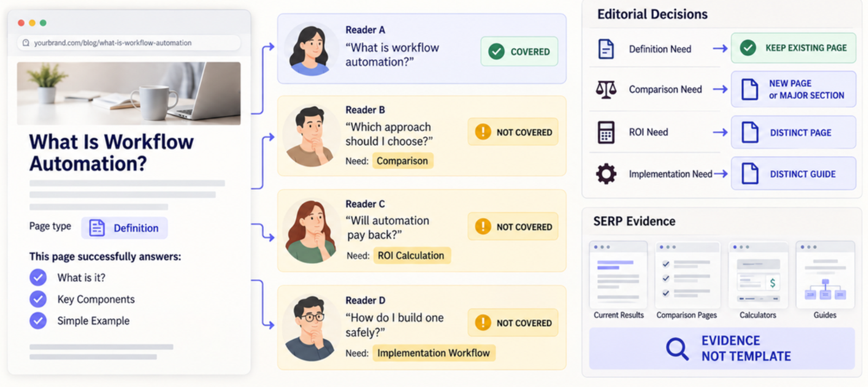This screenshot has height=387, width=868.
Task: Click Reader B's NOT COVERED badge
Action: (513, 132)
